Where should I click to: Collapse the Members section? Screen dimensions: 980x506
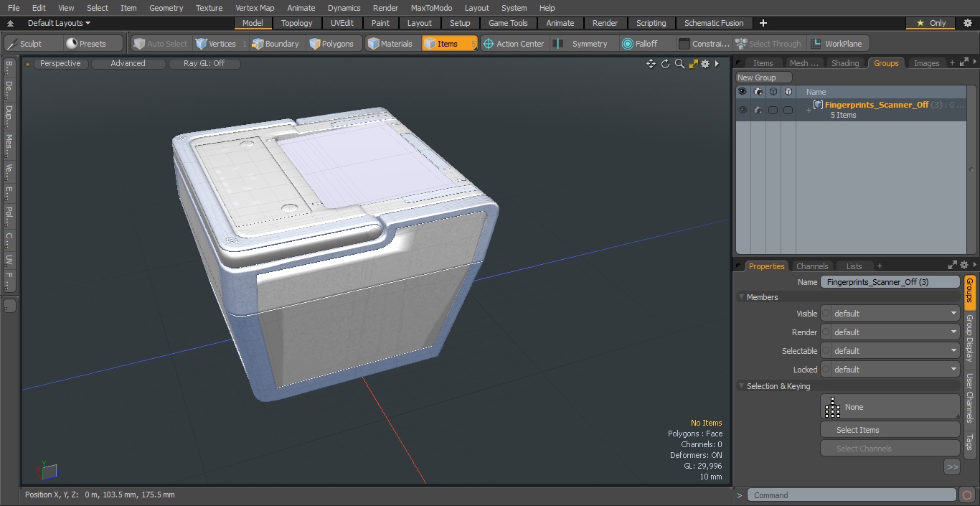(741, 297)
